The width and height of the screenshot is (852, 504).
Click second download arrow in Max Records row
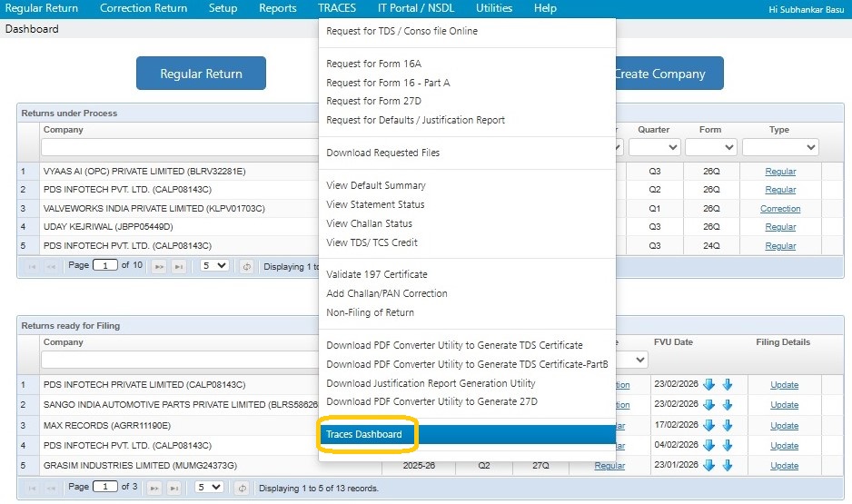727,425
